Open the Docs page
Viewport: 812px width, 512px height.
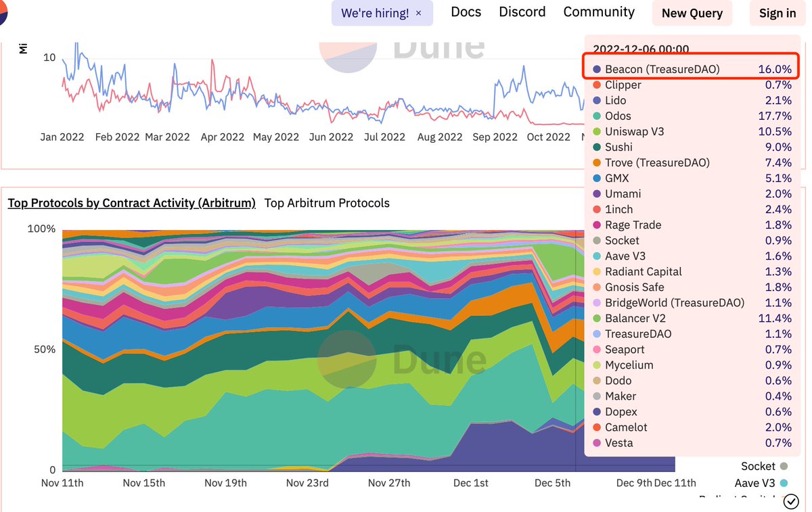click(x=466, y=12)
